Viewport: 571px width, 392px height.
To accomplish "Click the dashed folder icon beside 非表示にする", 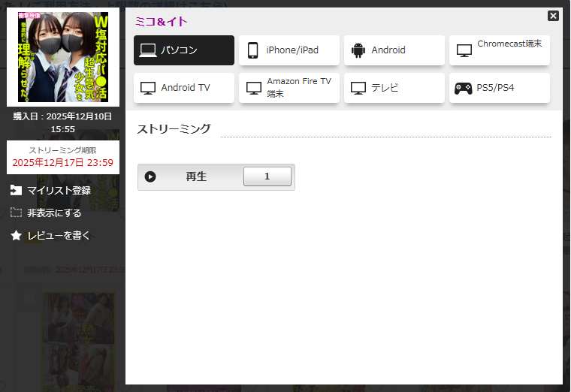I will 16,213.
